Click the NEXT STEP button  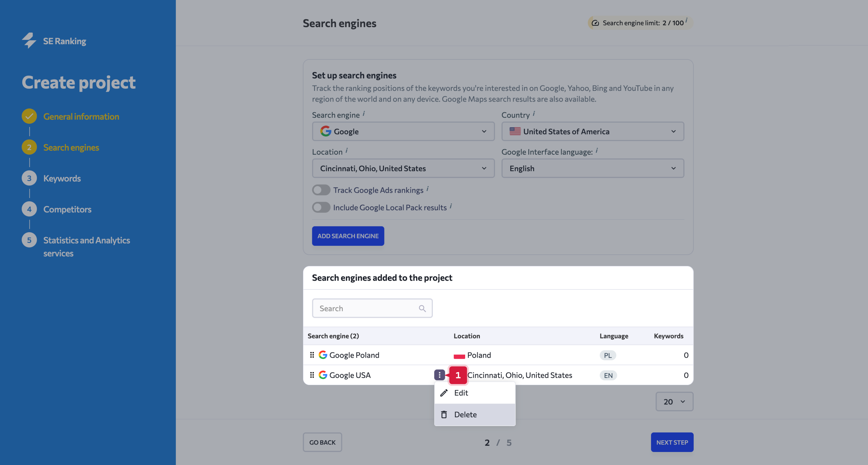[672, 442]
